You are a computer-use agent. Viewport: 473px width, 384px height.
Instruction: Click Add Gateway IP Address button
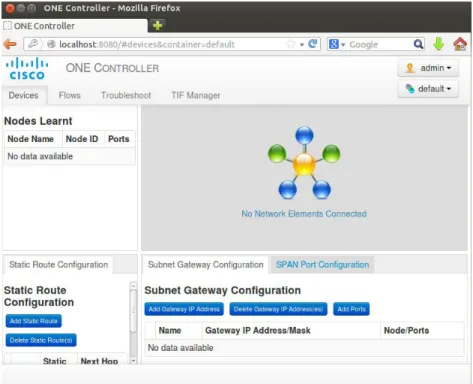[184, 309]
